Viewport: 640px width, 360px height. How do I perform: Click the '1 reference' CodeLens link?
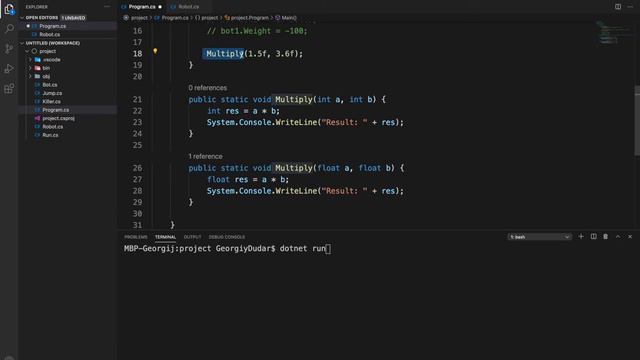205,156
